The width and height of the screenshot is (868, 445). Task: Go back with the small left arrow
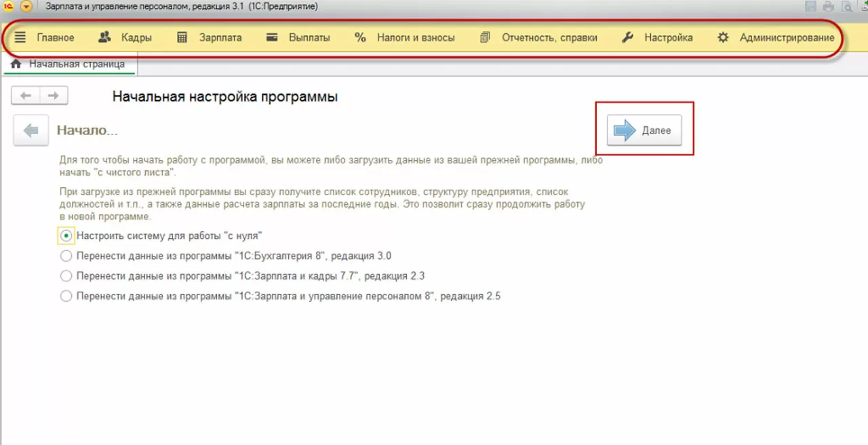pyautogui.click(x=26, y=96)
